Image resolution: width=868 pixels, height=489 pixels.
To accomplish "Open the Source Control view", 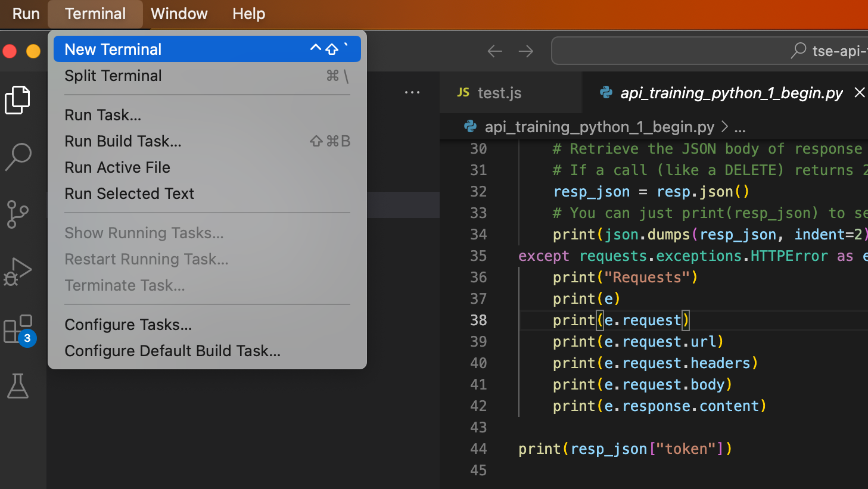I will [x=18, y=214].
